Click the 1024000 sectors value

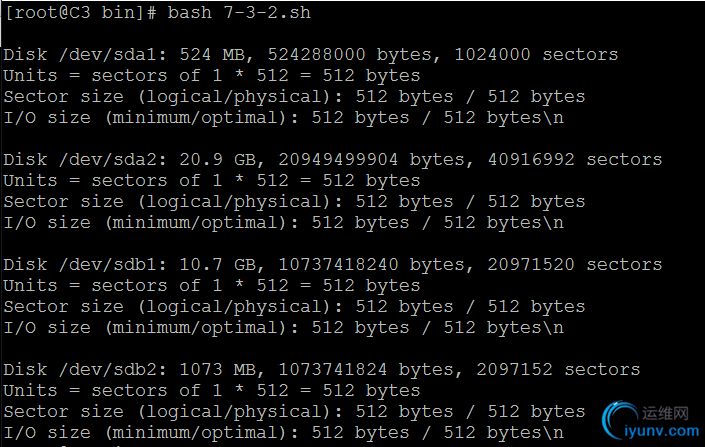(x=536, y=54)
